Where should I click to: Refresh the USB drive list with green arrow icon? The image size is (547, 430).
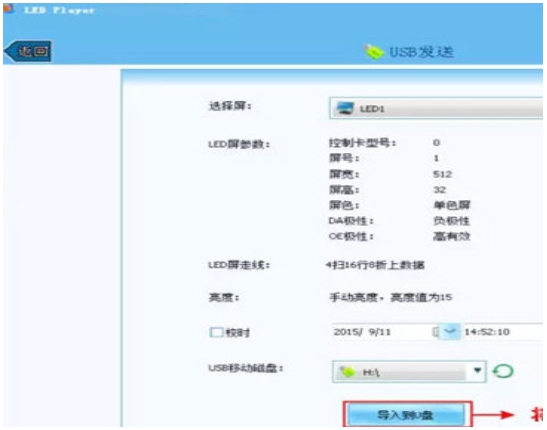click(503, 371)
